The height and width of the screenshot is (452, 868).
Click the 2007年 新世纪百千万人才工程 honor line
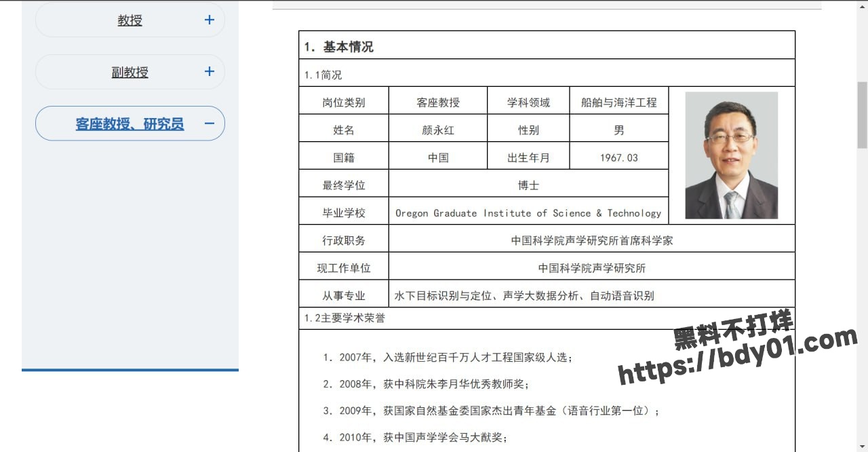pyautogui.click(x=448, y=357)
